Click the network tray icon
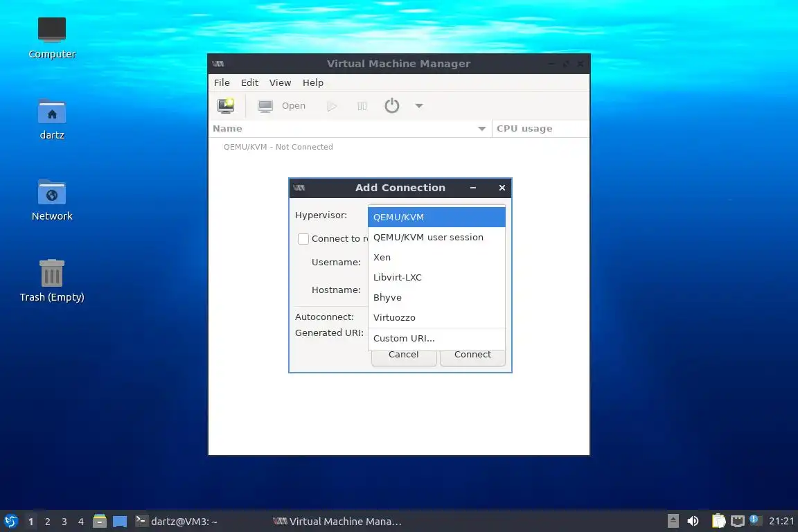Viewport: 798px width, 532px height. tap(738, 521)
